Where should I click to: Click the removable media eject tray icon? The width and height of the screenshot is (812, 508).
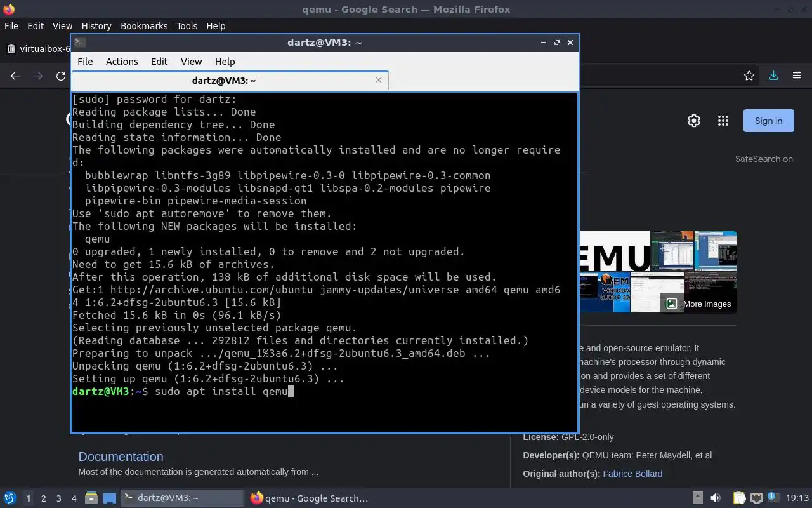tap(698, 498)
